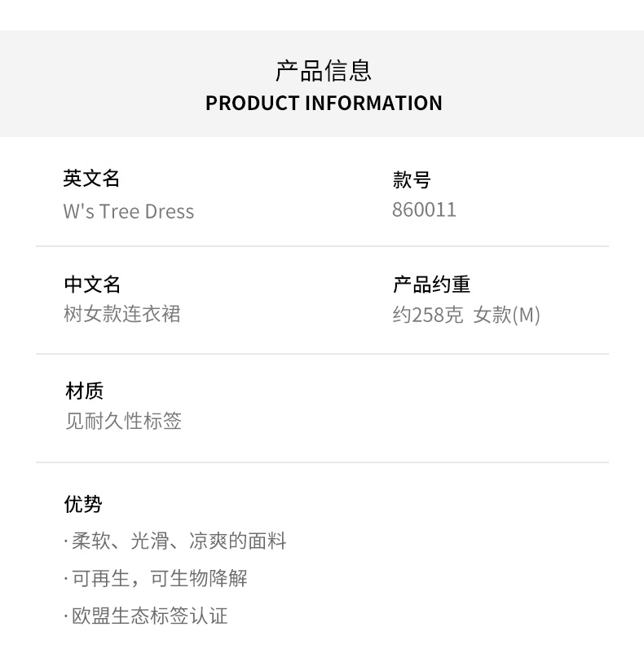This screenshot has height=658, width=644.
Task: Click the 树女款连衣裙 product name
Action: [x=121, y=314]
